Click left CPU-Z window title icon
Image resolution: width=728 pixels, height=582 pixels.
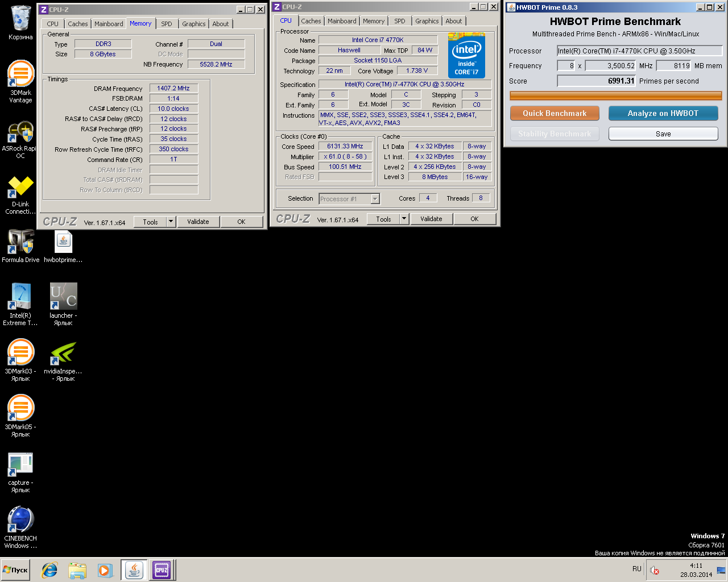click(x=43, y=9)
